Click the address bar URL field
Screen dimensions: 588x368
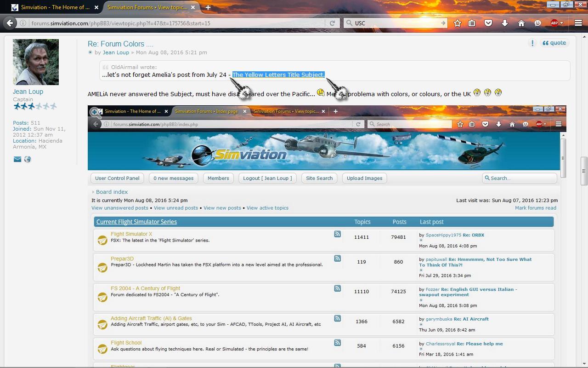click(177, 23)
